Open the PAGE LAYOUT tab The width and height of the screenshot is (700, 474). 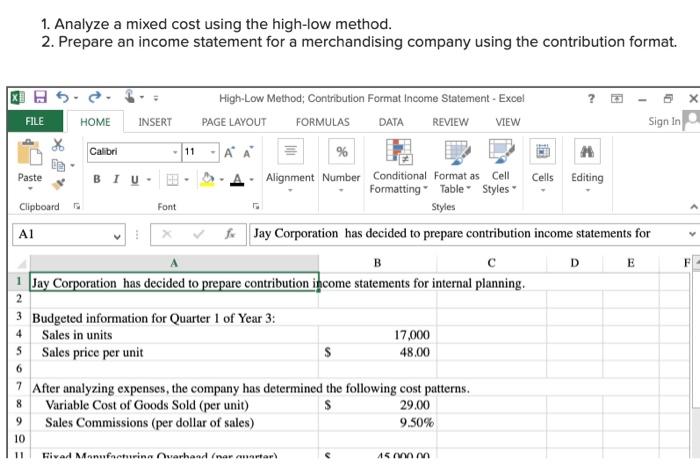point(234,122)
